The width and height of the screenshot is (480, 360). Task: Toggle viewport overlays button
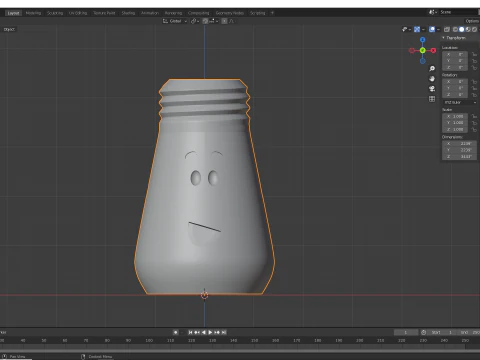tap(432, 29)
